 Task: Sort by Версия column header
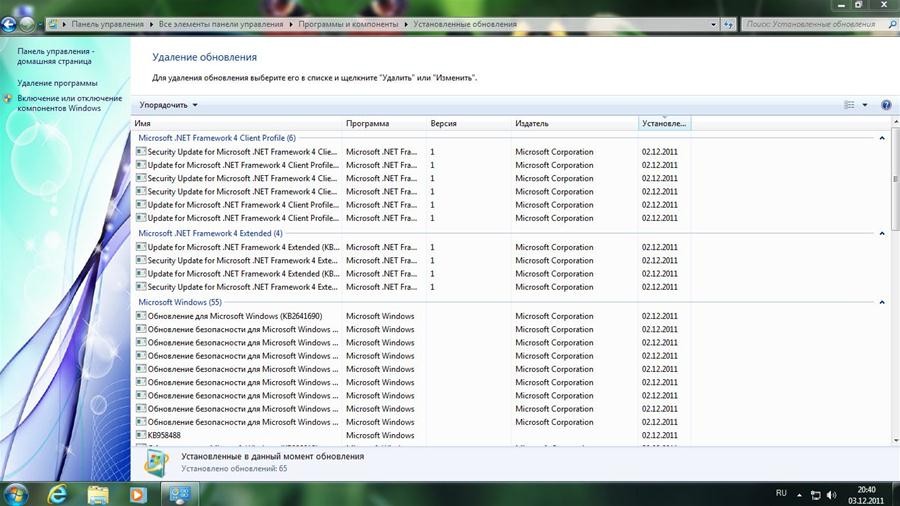coord(468,123)
